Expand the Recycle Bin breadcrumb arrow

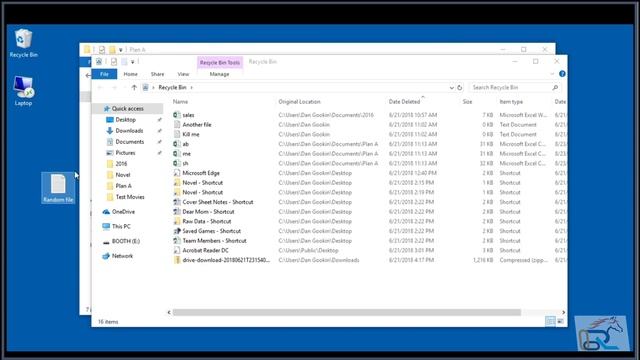(191, 87)
